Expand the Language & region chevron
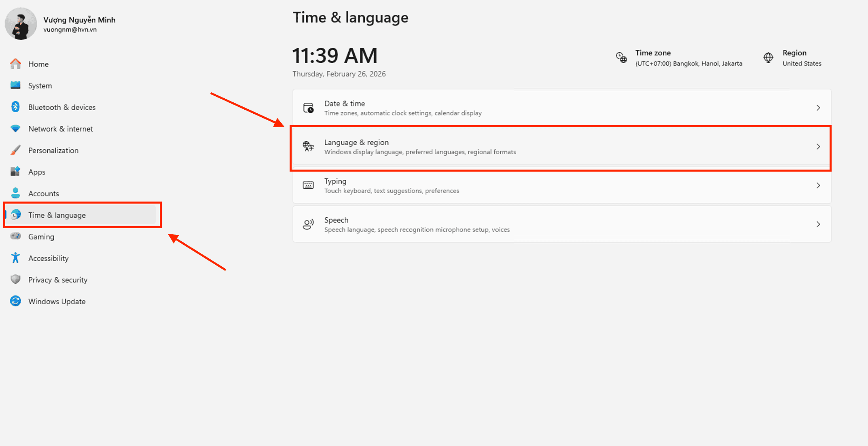This screenshot has height=446, width=868. pyautogui.click(x=818, y=147)
